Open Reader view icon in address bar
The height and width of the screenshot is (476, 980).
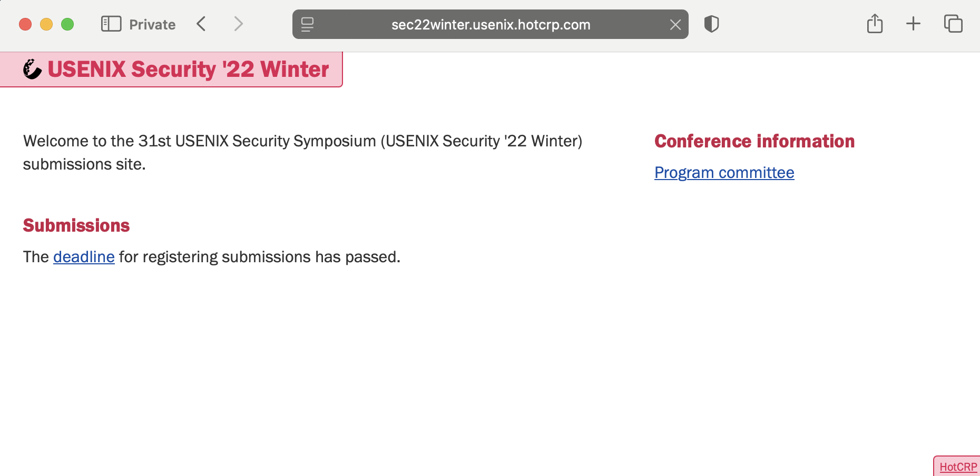(307, 24)
